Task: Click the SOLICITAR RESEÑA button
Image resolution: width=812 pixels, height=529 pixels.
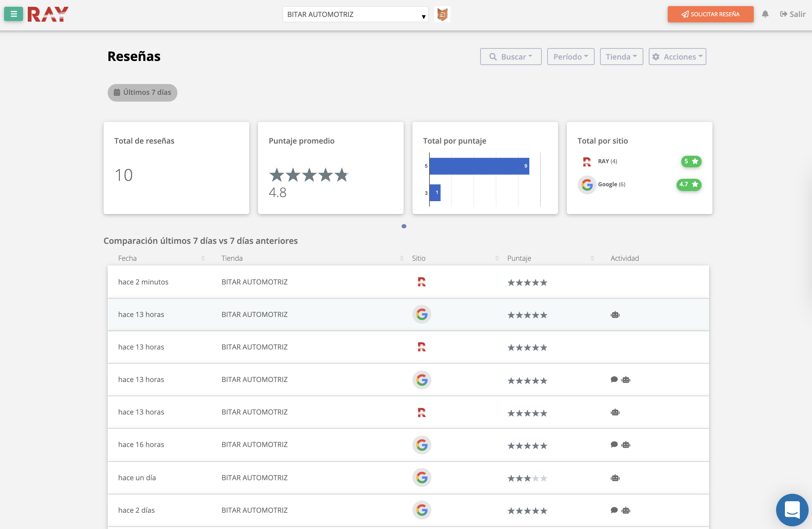Action: click(711, 14)
